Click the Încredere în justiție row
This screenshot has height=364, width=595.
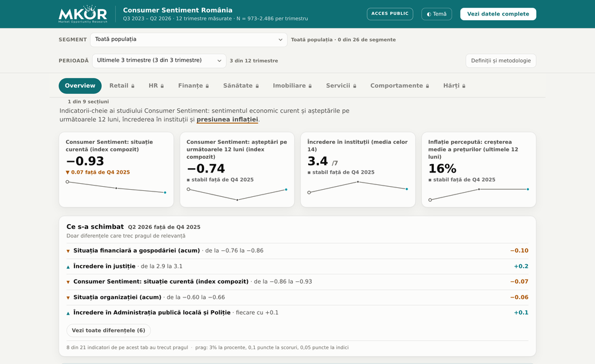click(297, 266)
